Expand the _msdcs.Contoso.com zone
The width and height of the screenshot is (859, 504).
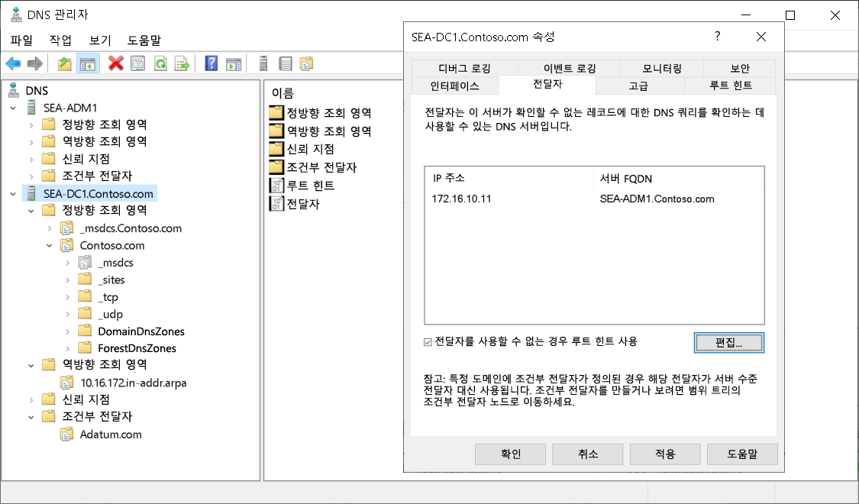tap(50, 228)
